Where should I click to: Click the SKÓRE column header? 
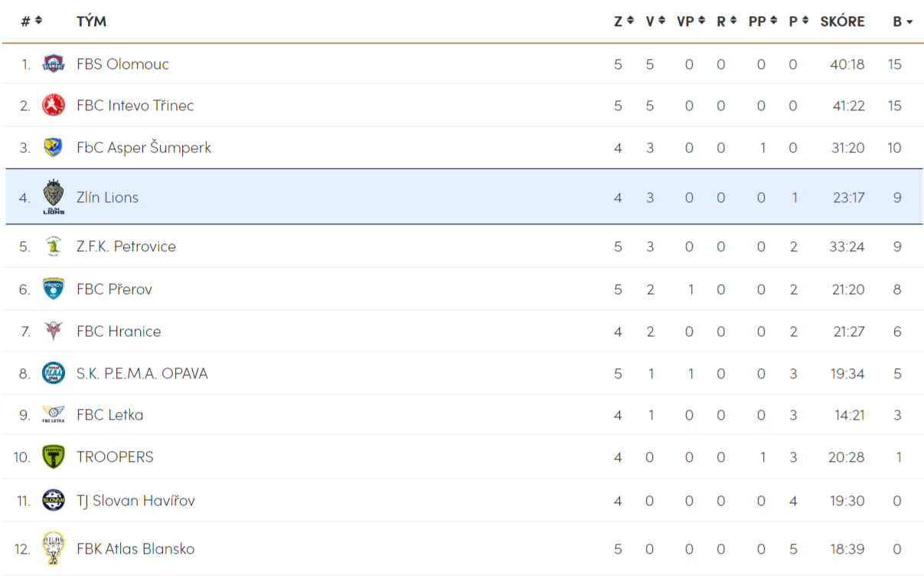coord(842,21)
